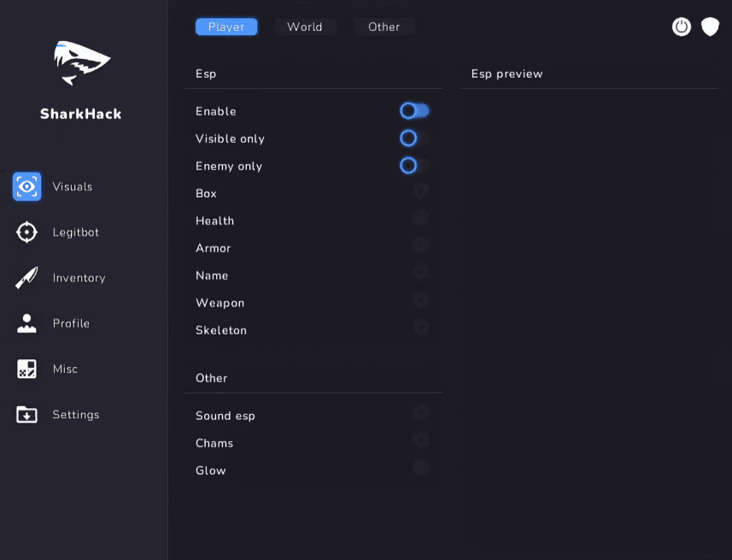
Task: Switch to the Other tab
Action: 384,27
